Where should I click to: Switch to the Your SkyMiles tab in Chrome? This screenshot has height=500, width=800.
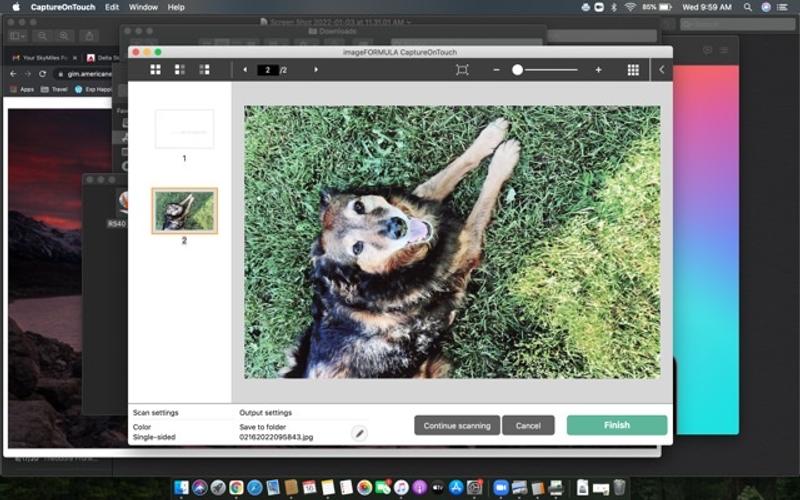[44, 58]
